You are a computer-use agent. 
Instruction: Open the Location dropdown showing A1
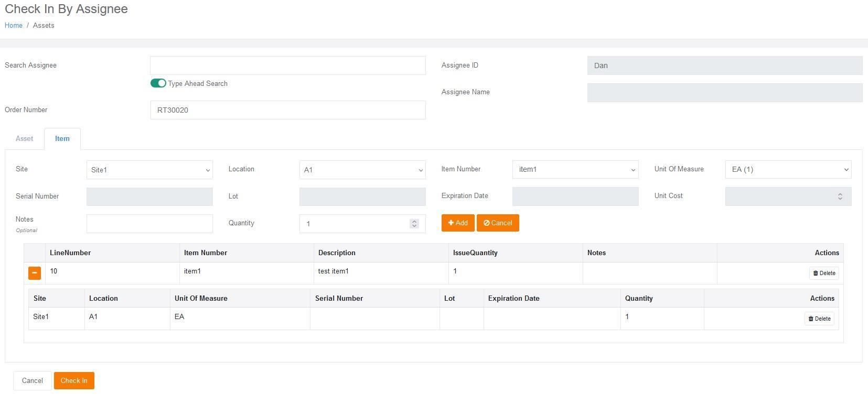(362, 170)
